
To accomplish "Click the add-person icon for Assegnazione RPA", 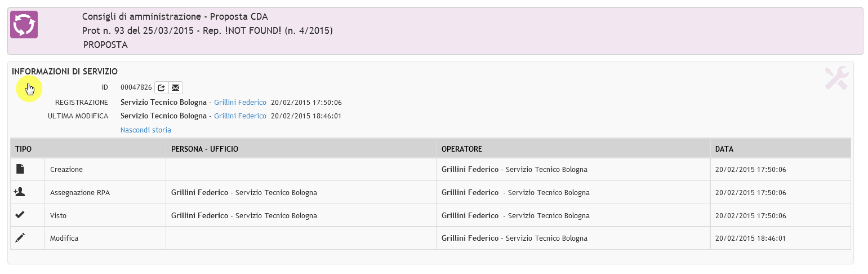I will tap(20, 192).
